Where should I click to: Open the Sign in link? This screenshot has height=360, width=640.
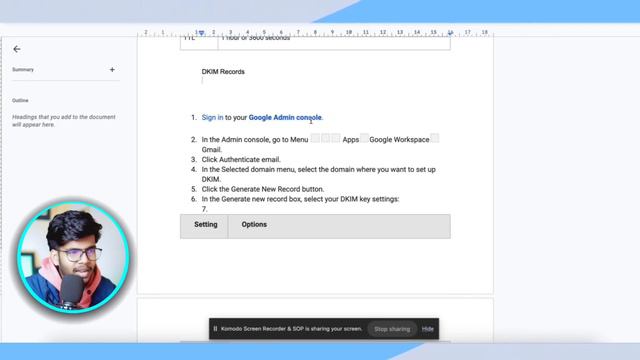click(x=212, y=118)
